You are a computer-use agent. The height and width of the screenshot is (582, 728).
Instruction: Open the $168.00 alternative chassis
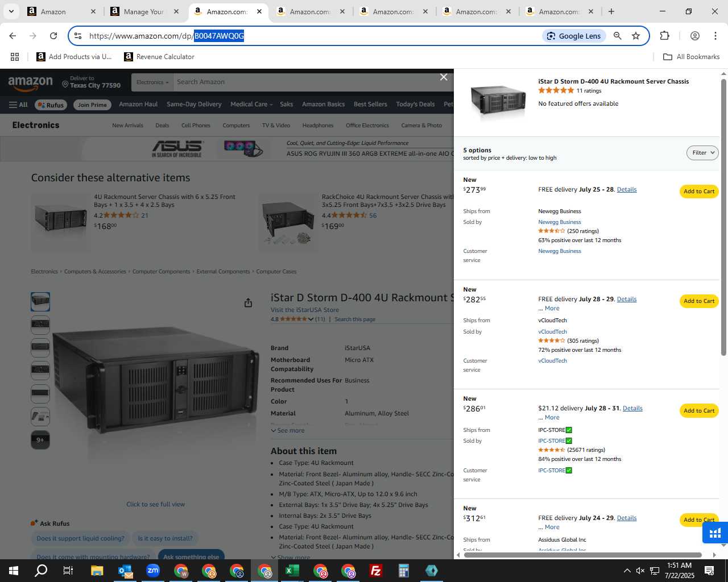click(x=164, y=201)
